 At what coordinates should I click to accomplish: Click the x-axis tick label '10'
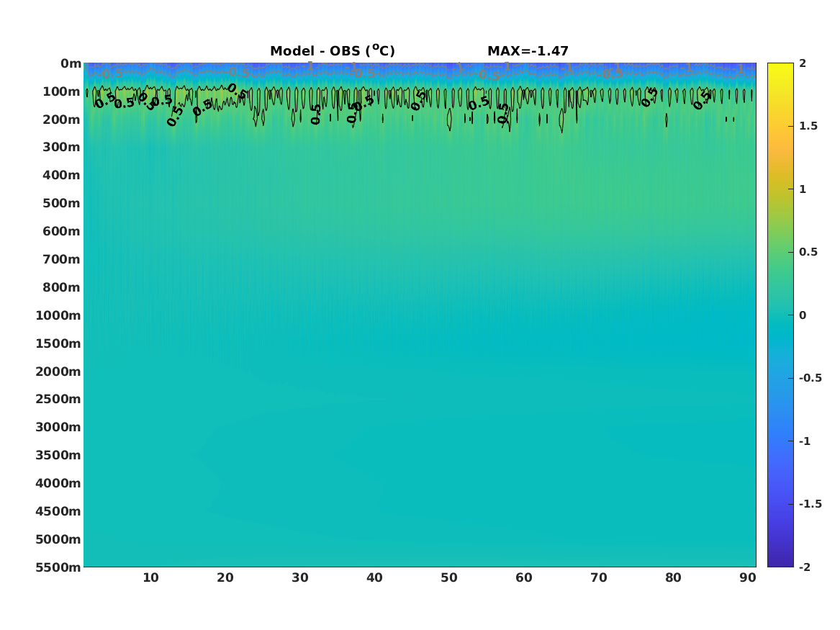150,577
